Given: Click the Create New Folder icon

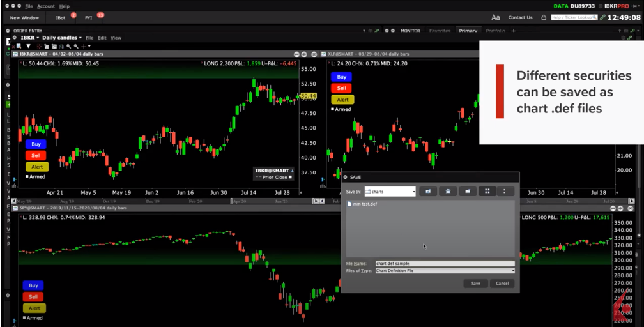Looking at the screenshot, I should point(468,191).
